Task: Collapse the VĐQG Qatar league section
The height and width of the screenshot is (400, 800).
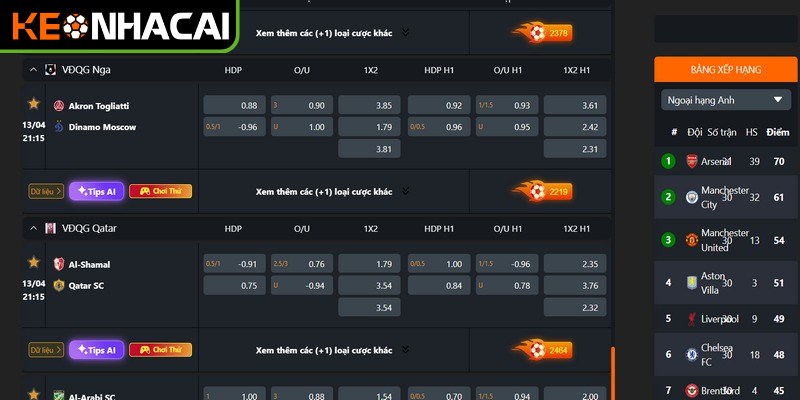Action: coord(32,228)
